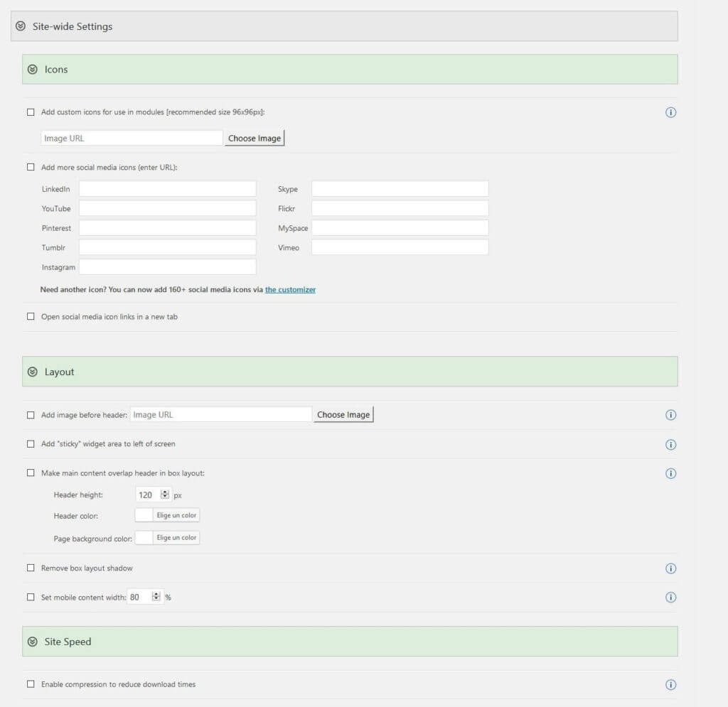Open Header color swatch
728x707 pixels.
tap(144, 515)
